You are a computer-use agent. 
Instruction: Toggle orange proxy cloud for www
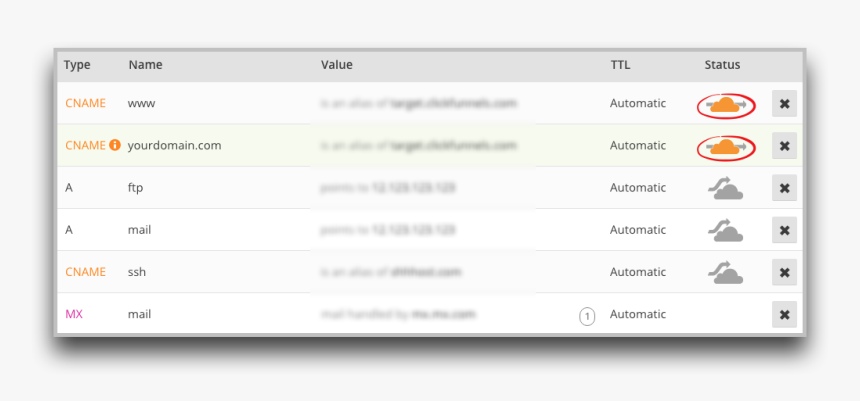[725, 104]
